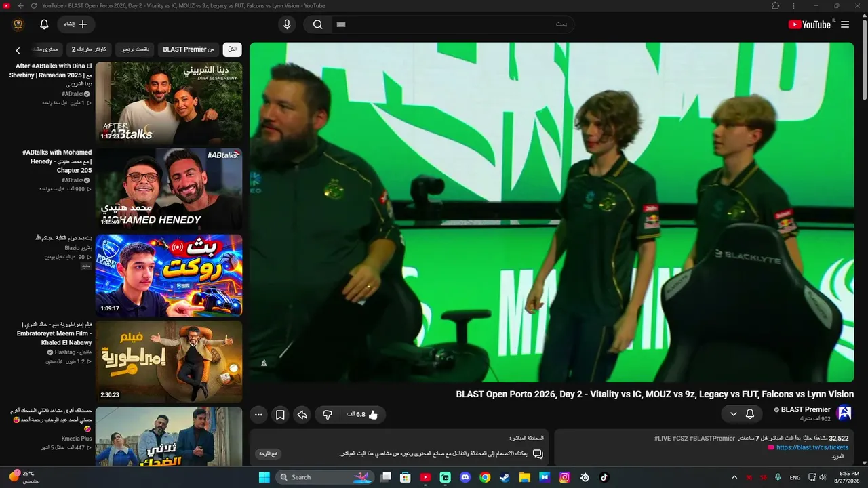868x488 pixels.
Task: Click the main video player
Action: point(551,212)
